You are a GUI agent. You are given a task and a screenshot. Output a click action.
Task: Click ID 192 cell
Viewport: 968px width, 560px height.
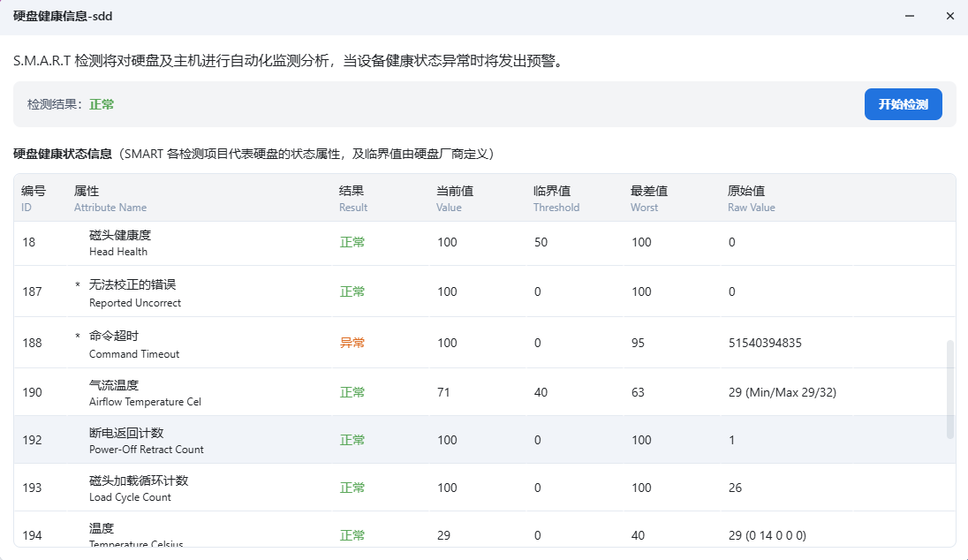pyautogui.click(x=32, y=440)
